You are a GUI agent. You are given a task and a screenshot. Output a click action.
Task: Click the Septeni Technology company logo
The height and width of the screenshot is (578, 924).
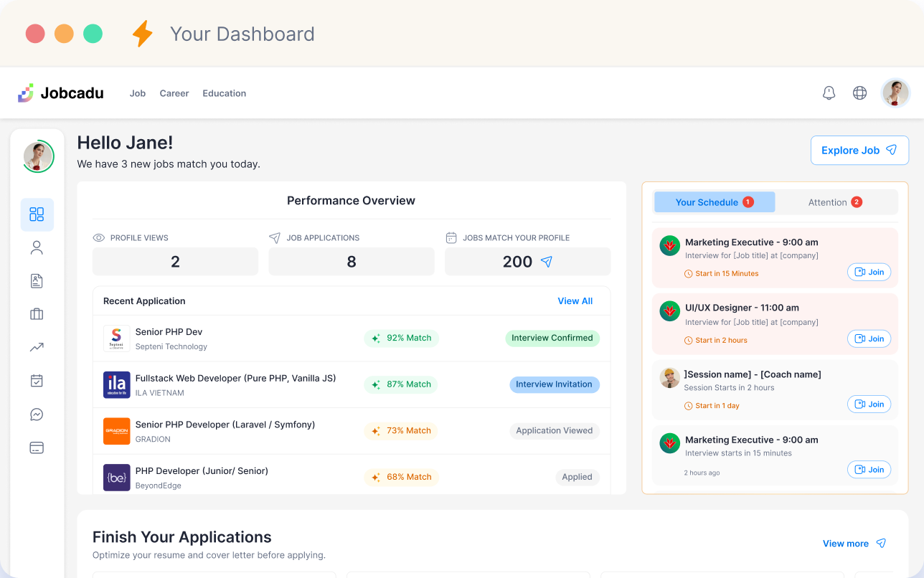(x=117, y=338)
